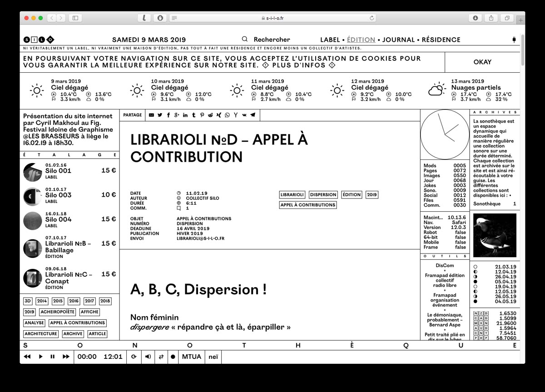Screen dimensions: 545x392
Task: Toggle the repeat icon in the player
Action: point(134,357)
